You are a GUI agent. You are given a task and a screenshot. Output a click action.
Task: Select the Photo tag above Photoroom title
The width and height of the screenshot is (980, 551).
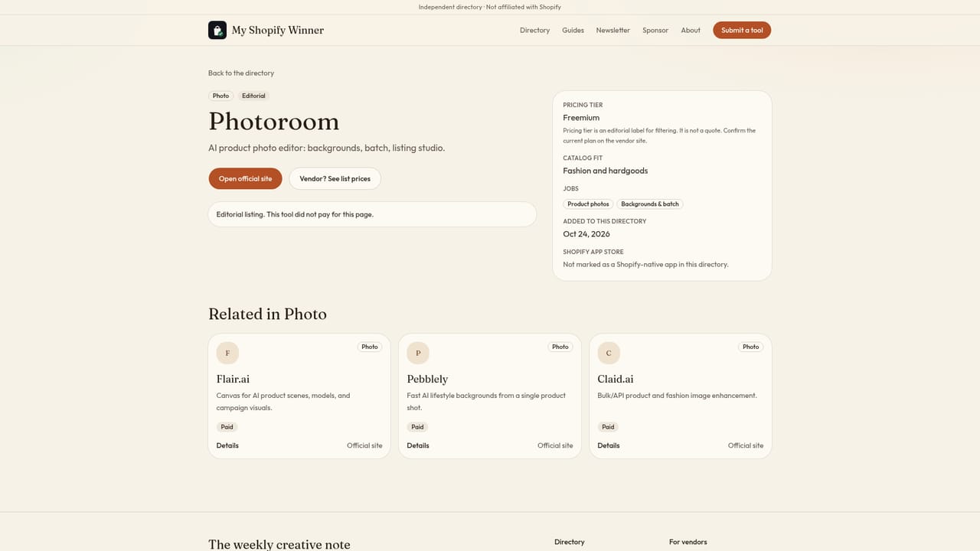pyautogui.click(x=220, y=96)
